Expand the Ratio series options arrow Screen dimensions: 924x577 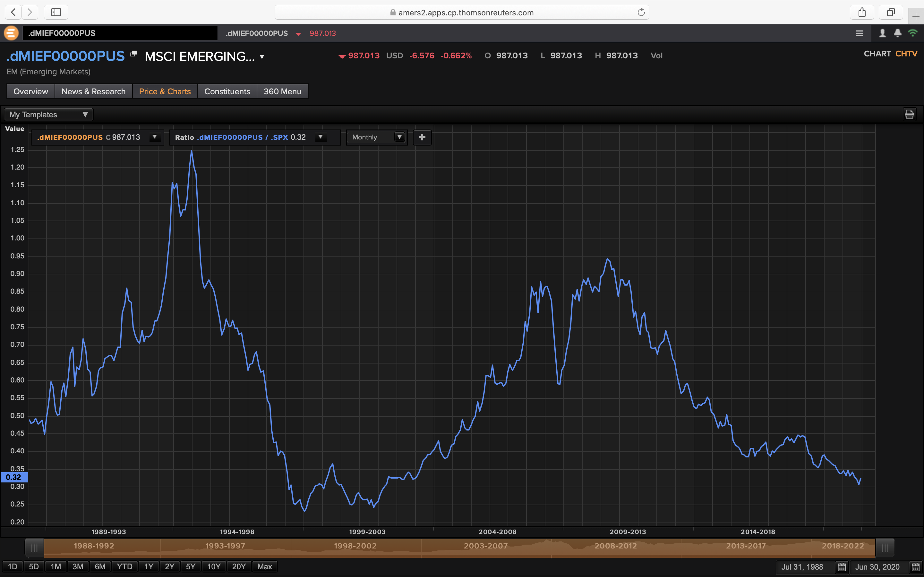point(320,138)
